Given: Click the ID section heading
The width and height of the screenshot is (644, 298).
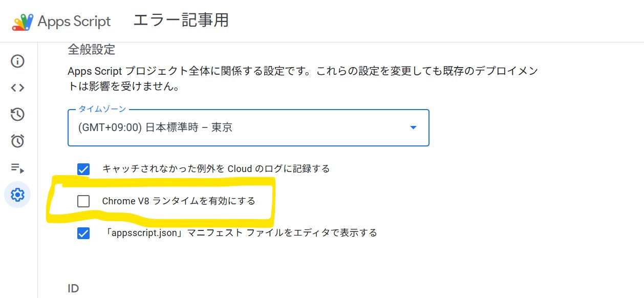Looking at the screenshot, I should pyautogui.click(x=73, y=289).
